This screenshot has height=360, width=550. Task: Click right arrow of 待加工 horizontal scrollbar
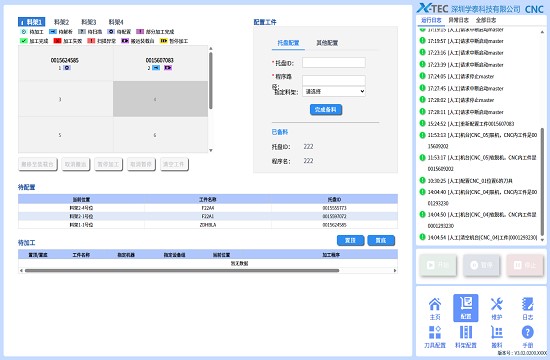[395, 271]
